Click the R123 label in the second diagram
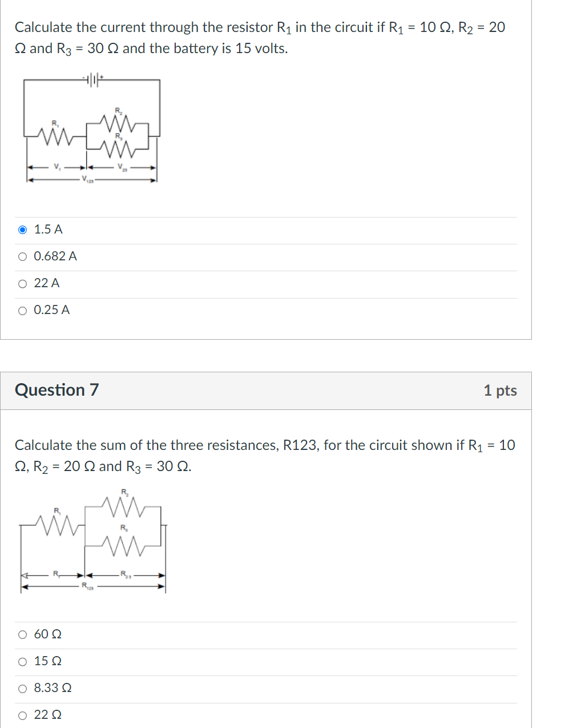 87,586
